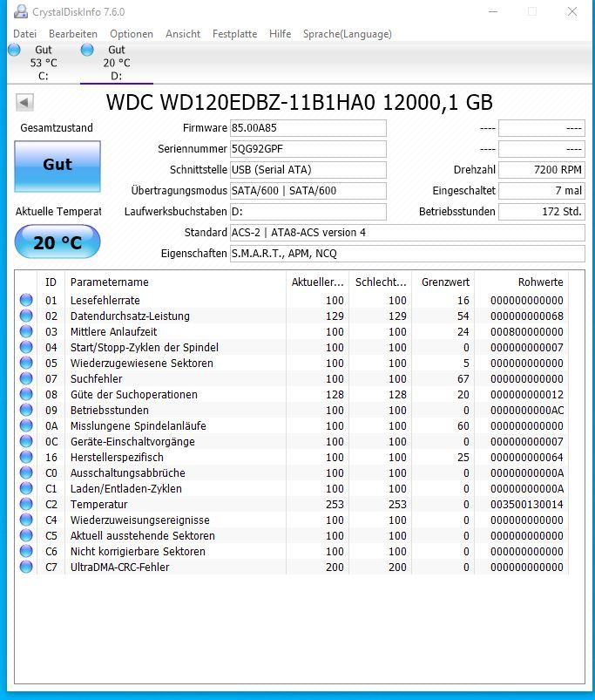Click status icon of UltraDMA-CRC-Fehler row
This screenshot has height=700, width=595.
click(x=26, y=567)
